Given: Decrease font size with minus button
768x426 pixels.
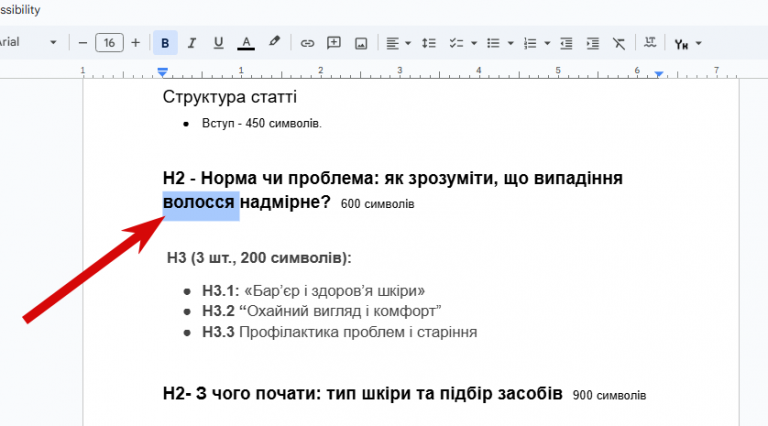Looking at the screenshot, I should click(83, 43).
